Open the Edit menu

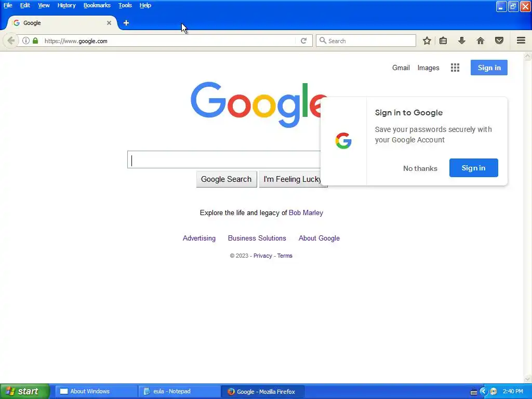click(x=25, y=5)
